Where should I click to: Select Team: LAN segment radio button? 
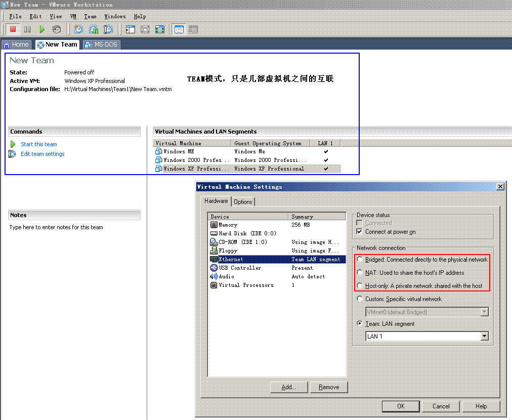pyautogui.click(x=360, y=323)
